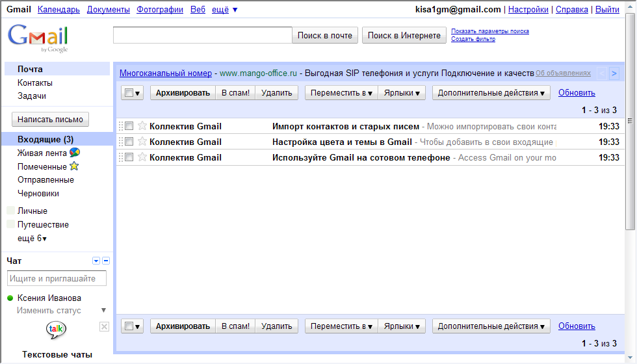The image size is (637, 364).
Task: Open the top Ярлыки dropdown
Action: [402, 92]
